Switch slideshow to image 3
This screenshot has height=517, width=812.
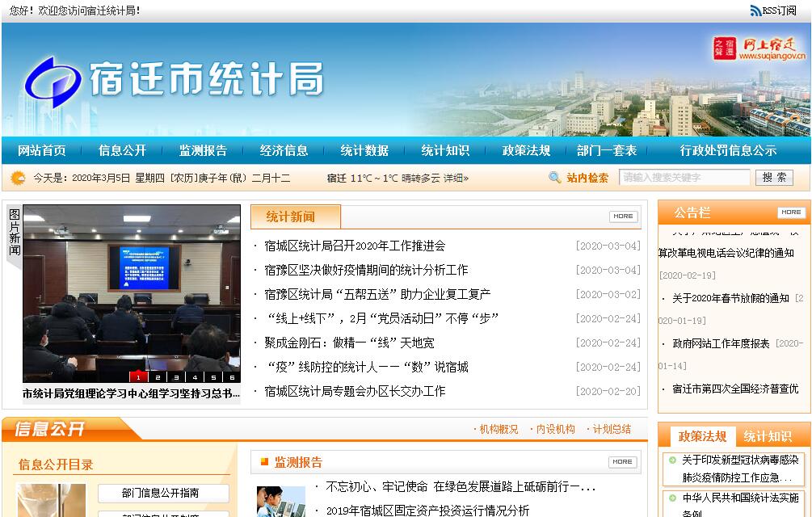176,376
